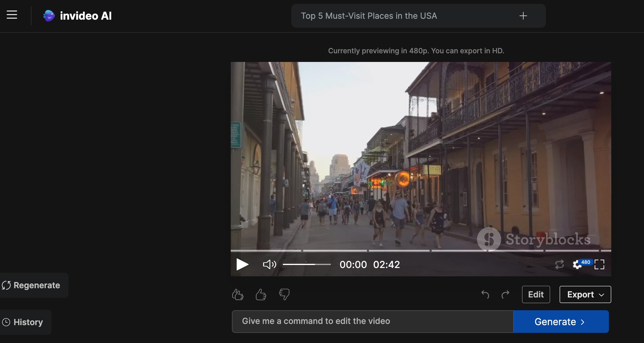Enter fullscreen video mode

pyautogui.click(x=599, y=264)
